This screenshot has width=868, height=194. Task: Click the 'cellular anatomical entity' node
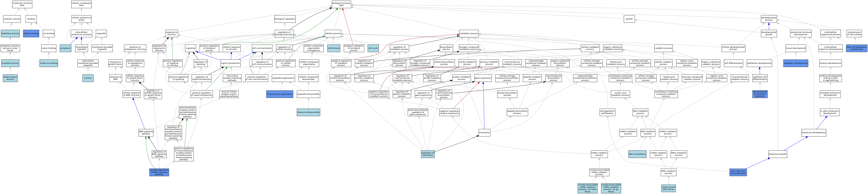click(81, 19)
